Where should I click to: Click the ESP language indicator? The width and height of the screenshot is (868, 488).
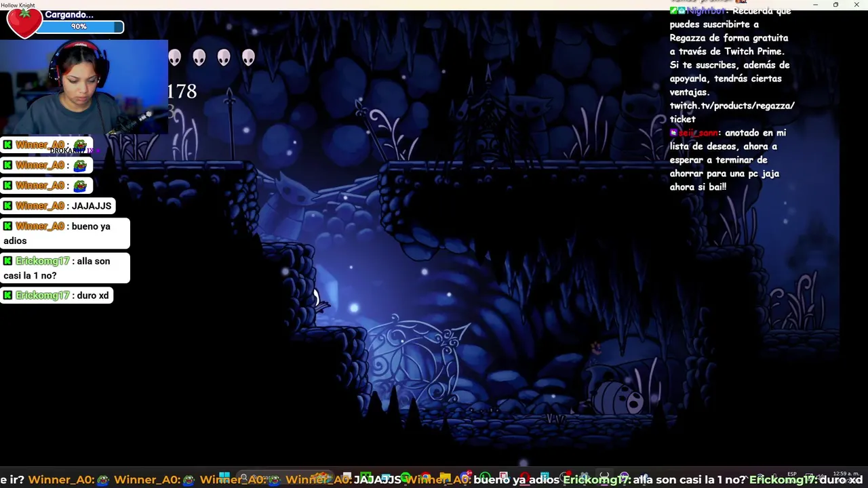click(x=792, y=474)
